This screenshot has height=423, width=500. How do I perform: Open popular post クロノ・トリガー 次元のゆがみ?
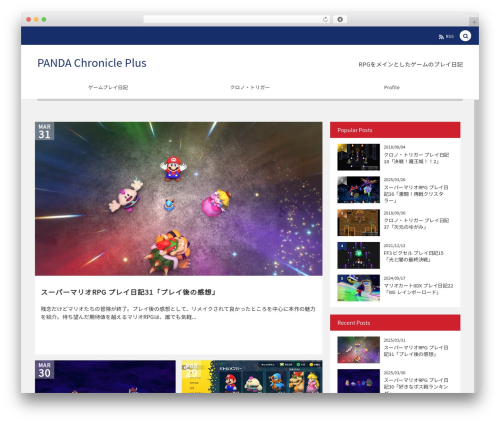[x=416, y=224]
